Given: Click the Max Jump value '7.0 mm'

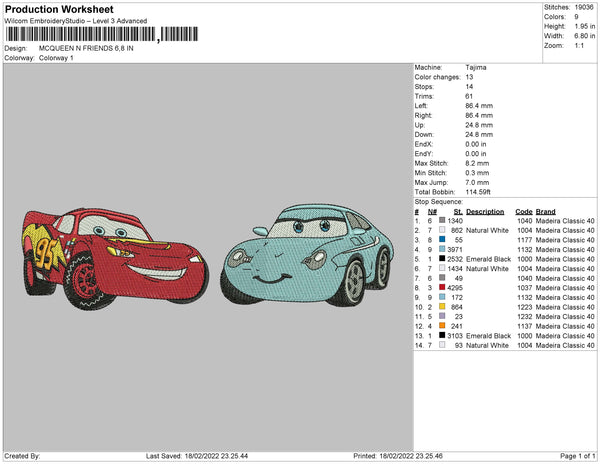Looking at the screenshot, I should click(477, 182).
